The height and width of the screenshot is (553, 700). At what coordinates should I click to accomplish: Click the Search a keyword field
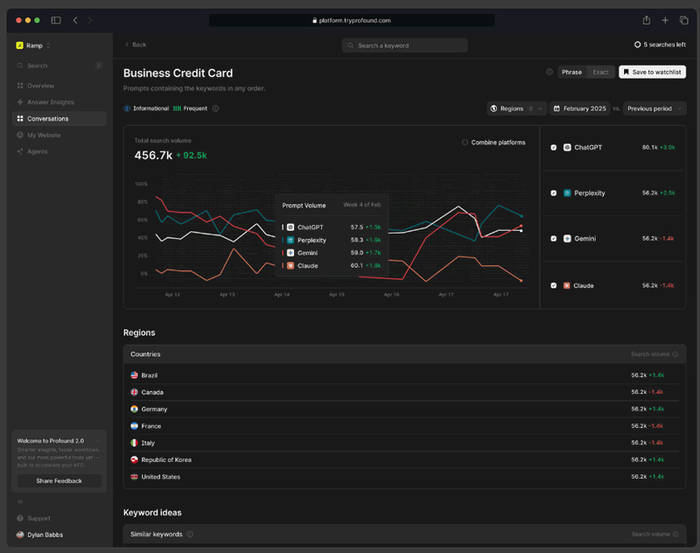coord(404,45)
